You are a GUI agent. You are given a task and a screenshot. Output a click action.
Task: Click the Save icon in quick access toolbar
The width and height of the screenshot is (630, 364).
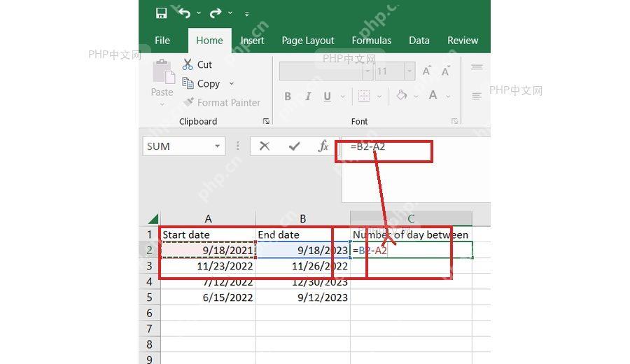161,13
